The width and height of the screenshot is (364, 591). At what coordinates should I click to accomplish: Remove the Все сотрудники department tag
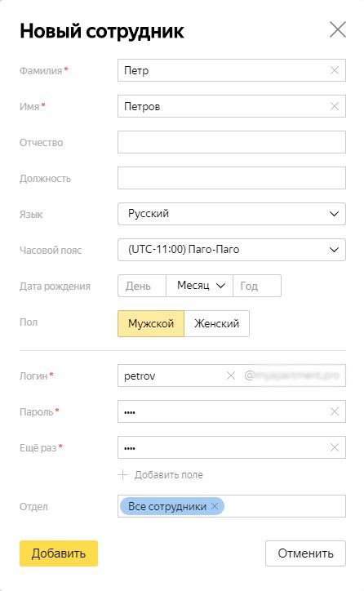pos(215,506)
